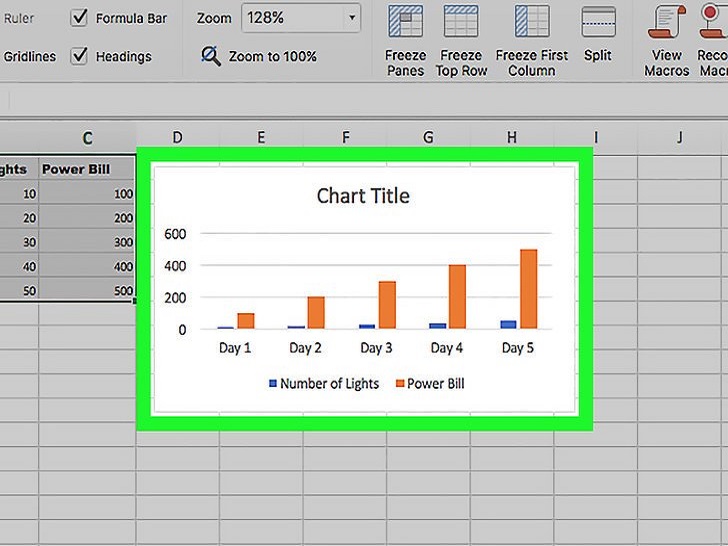Viewport: 728px width, 546px height.
Task: Click the orange Day 5 bar
Action: click(528, 289)
